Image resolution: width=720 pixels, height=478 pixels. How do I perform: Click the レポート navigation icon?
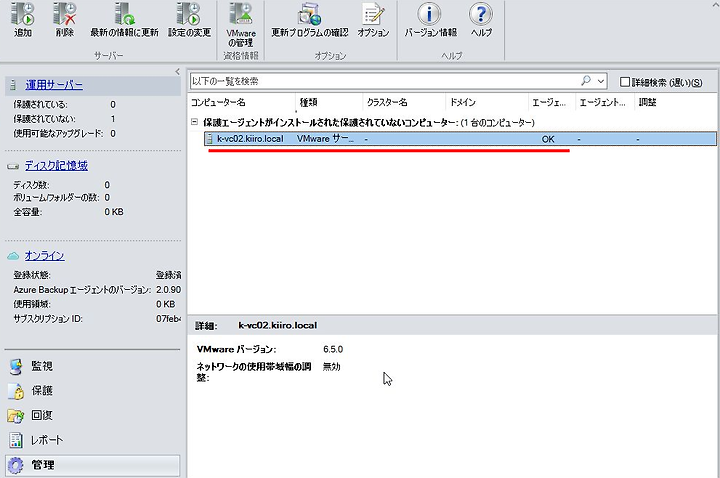click(x=16, y=440)
